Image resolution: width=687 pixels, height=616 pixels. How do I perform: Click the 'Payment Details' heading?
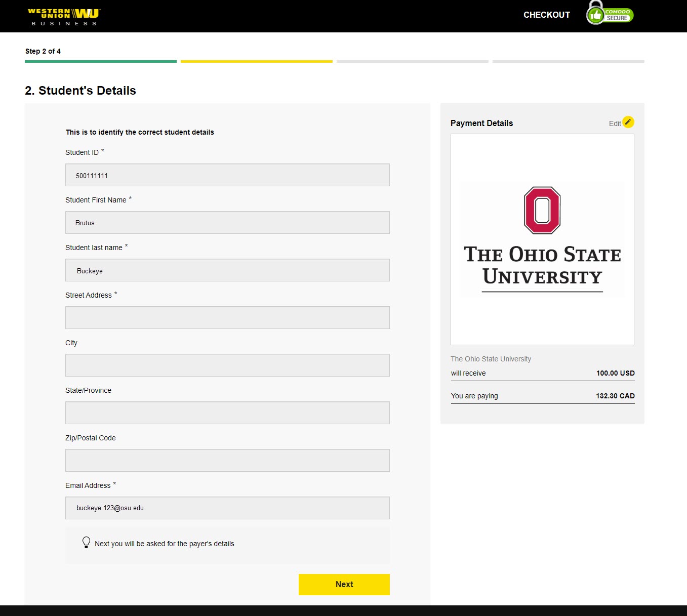click(481, 124)
